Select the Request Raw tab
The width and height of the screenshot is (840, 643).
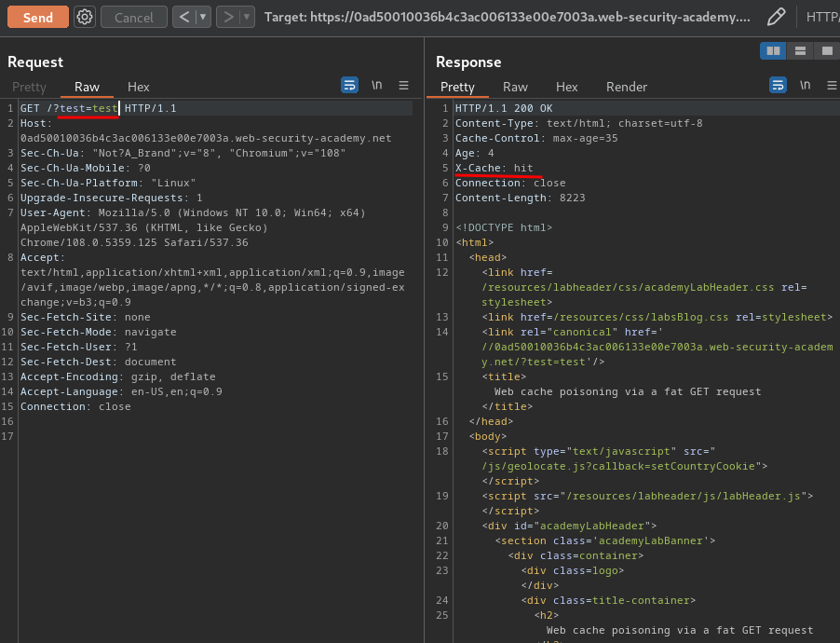pyautogui.click(x=87, y=87)
